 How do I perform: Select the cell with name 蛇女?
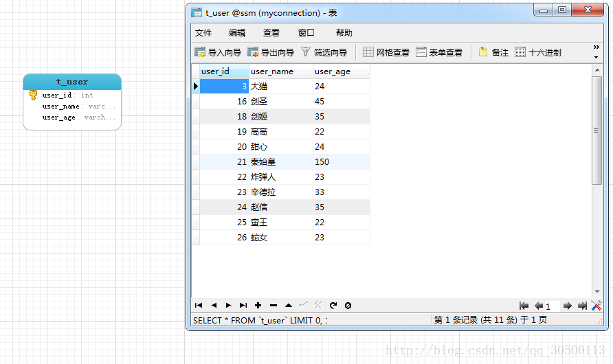(281, 238)
